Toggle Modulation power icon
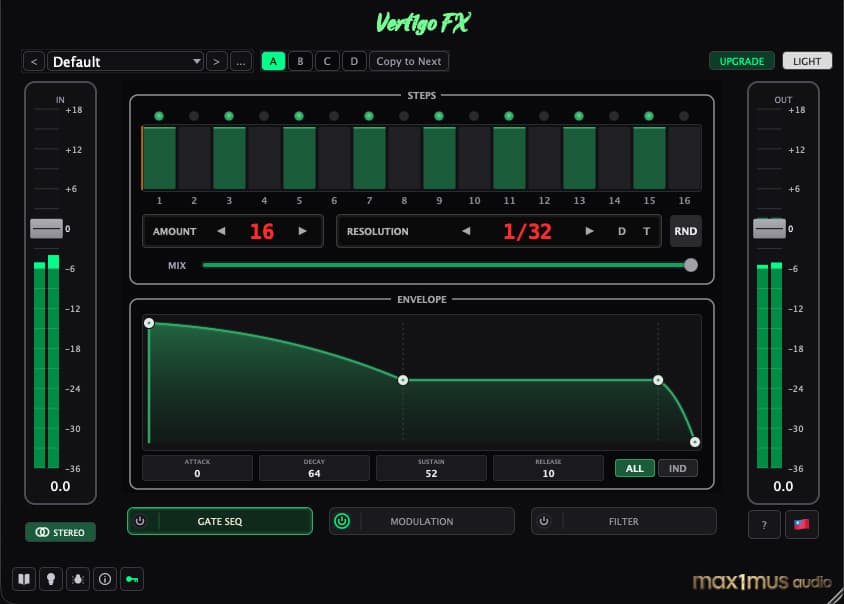This screenshot has width=844, height=604. tap(342, 521)
